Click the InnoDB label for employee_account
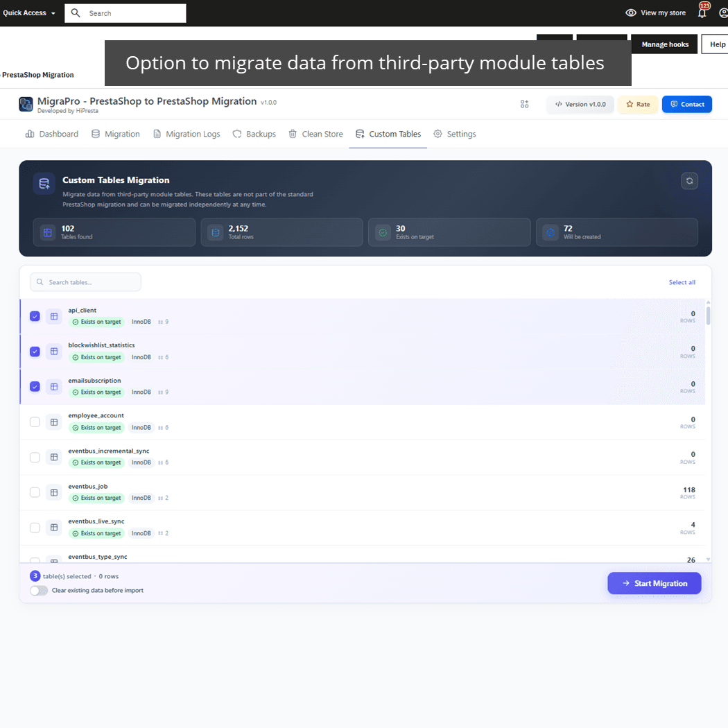 click(141, 427)
